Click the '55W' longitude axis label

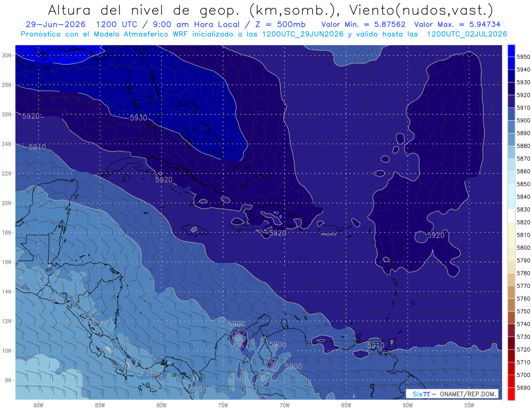(x=469, y=406)
